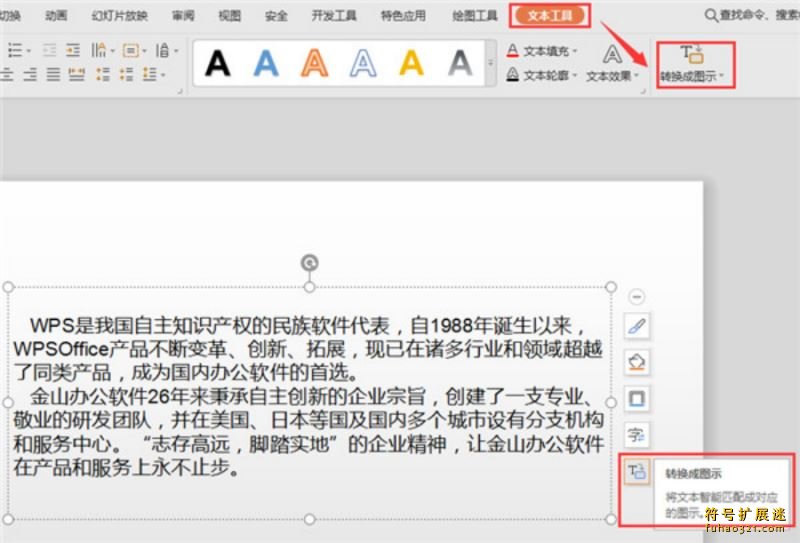Click the align text box icon
The image size is (800, 543).
tap(131, 51)
